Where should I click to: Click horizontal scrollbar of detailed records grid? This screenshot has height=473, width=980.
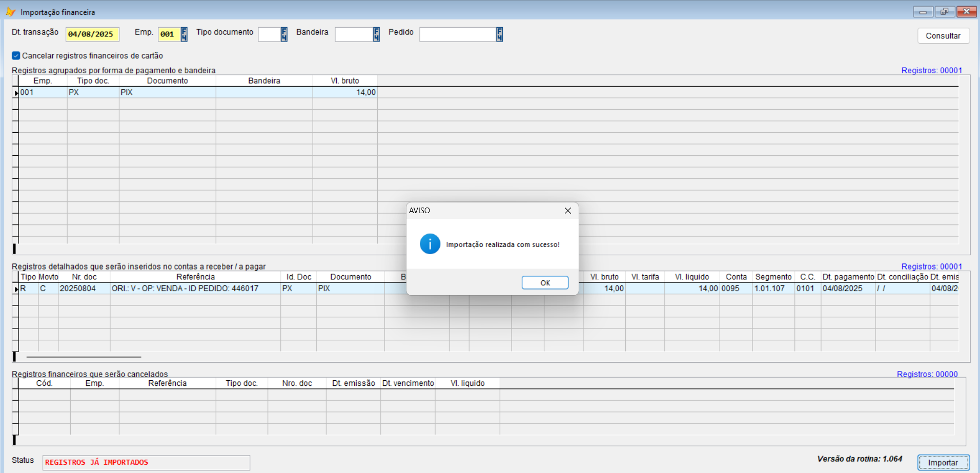(x=84, y=357)
